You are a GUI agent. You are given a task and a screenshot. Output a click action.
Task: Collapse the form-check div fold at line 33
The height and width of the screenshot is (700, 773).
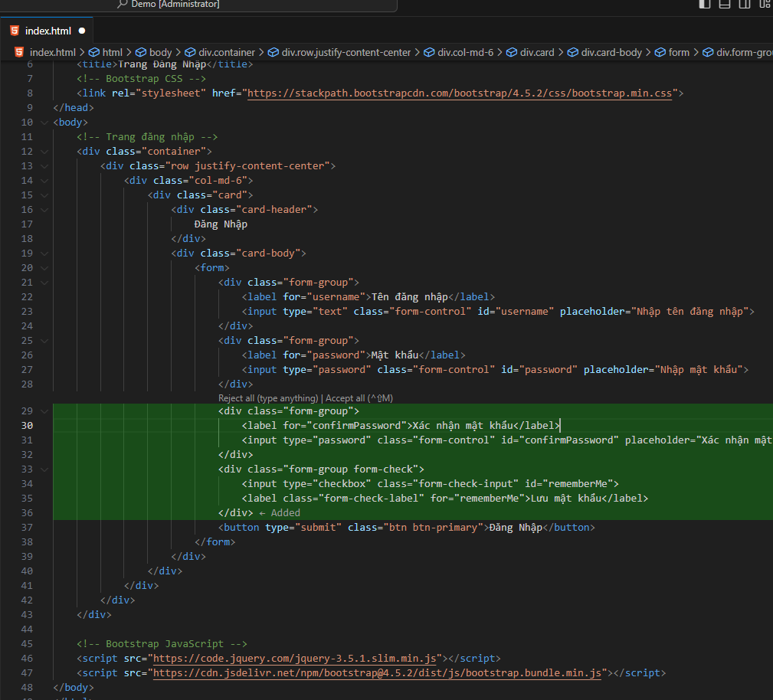point(44,469)
